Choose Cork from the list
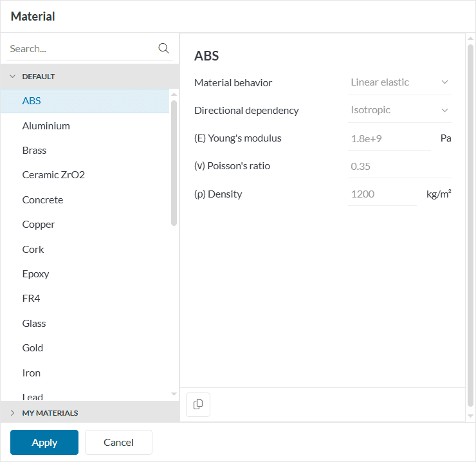The height and width of the screenshot is (462, 476). pyautogui.click(x=33, y=249)
